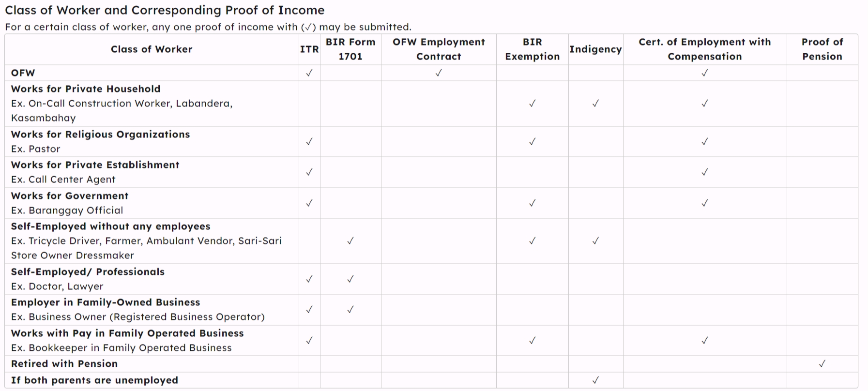
Task: Click OFW Employment Contract checkmark for OFW
Action: point(439,73)
